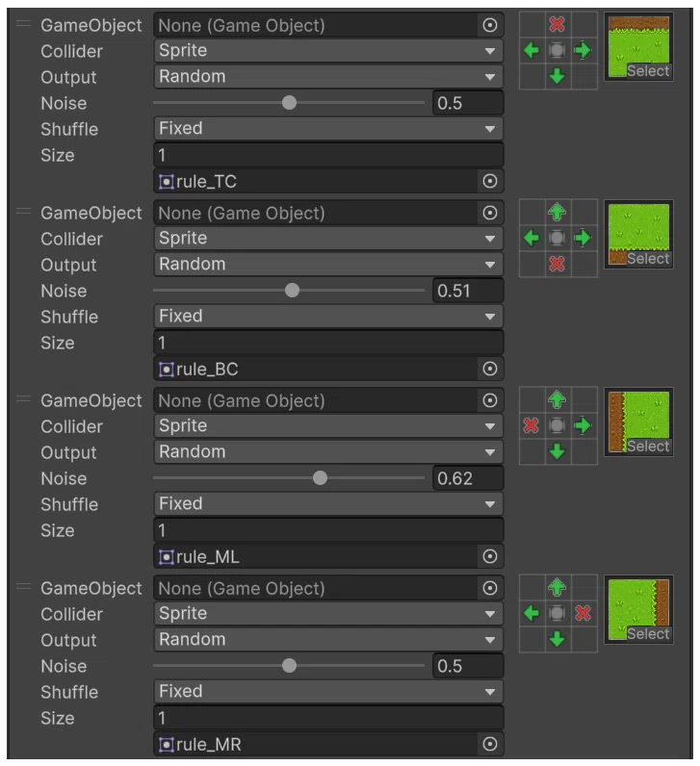Click red X neighbor cell in rule_TC grid

point(557,24)
